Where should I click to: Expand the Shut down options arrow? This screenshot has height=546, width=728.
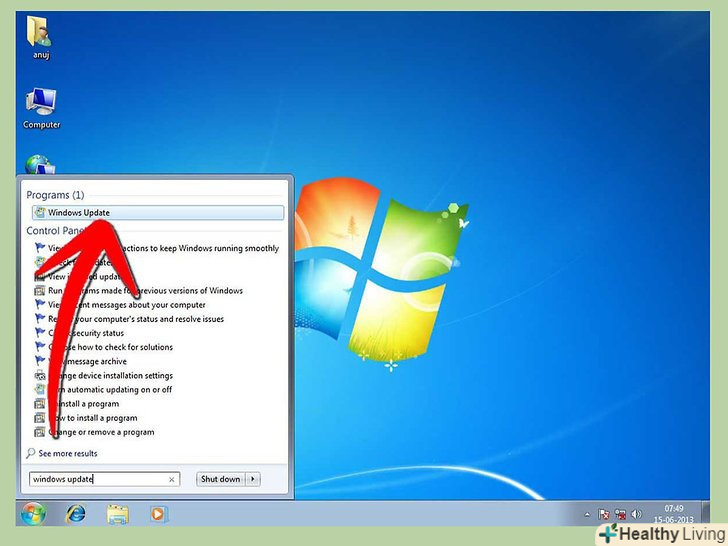point(253,479)
